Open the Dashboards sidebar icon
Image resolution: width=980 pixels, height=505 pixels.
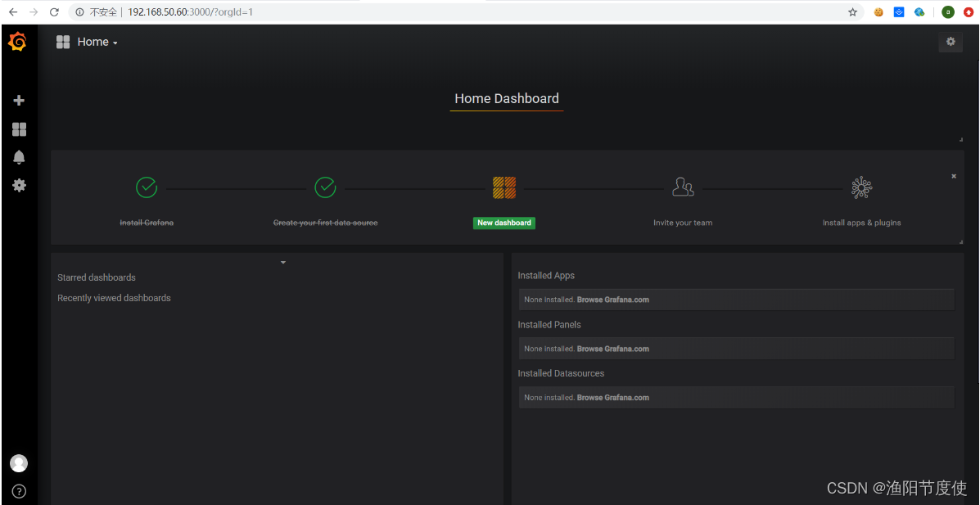click(19, 129)
